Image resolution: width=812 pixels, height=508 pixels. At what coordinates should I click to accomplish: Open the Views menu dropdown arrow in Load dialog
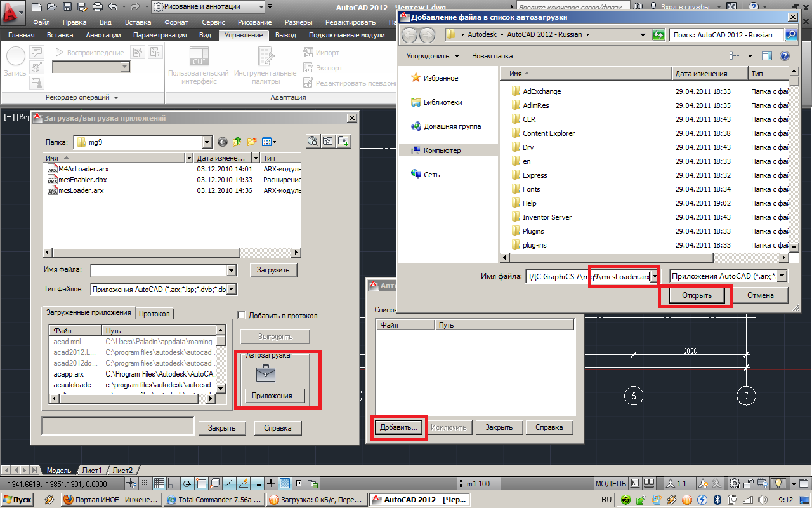[274, 142]
